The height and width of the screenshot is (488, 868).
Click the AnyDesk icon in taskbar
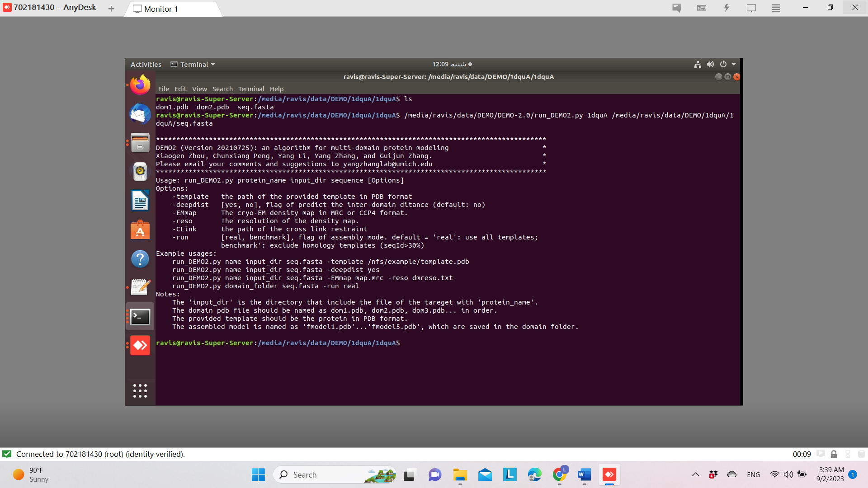click(609, 474)
